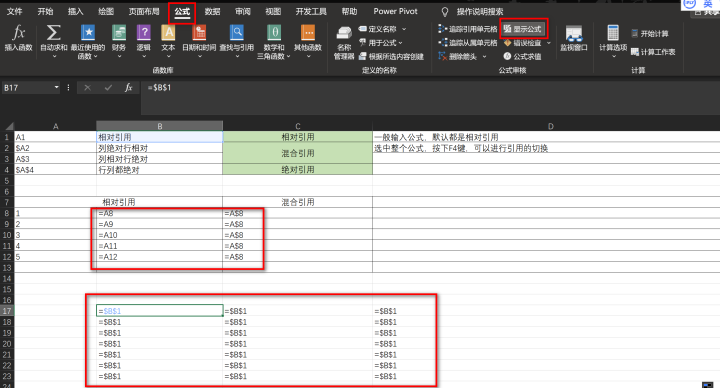Select cell B2 列绝对行相对

(159, 148)
